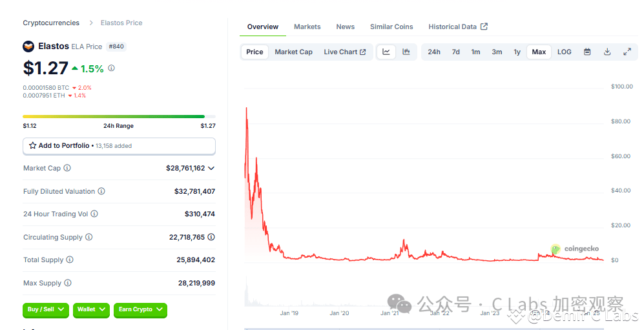
Task: Expand Market Cap value chevron
Action: [211, 169]
